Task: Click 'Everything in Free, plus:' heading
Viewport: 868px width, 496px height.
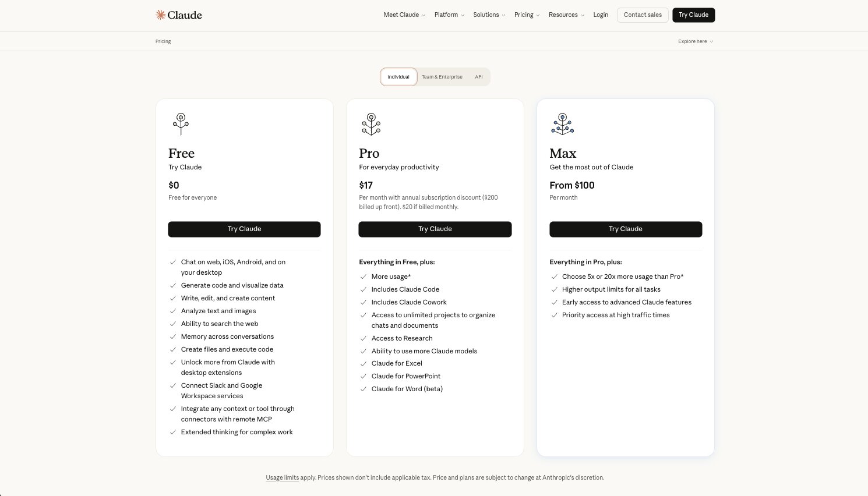Action: pos(397,262)
